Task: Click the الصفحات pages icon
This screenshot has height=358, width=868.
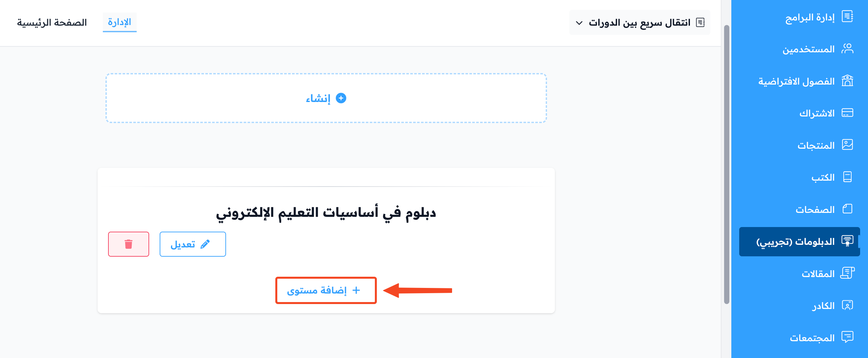Action: [847, 209]
